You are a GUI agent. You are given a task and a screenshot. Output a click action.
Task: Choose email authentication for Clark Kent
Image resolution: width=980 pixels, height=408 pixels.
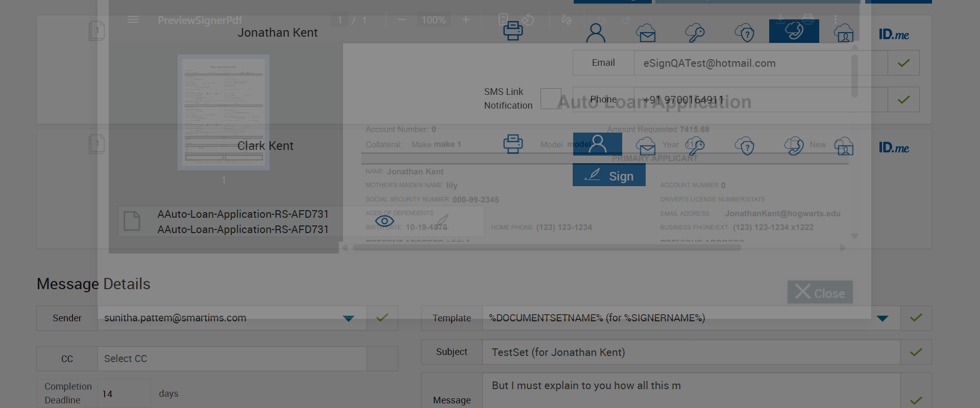[646, 146]
